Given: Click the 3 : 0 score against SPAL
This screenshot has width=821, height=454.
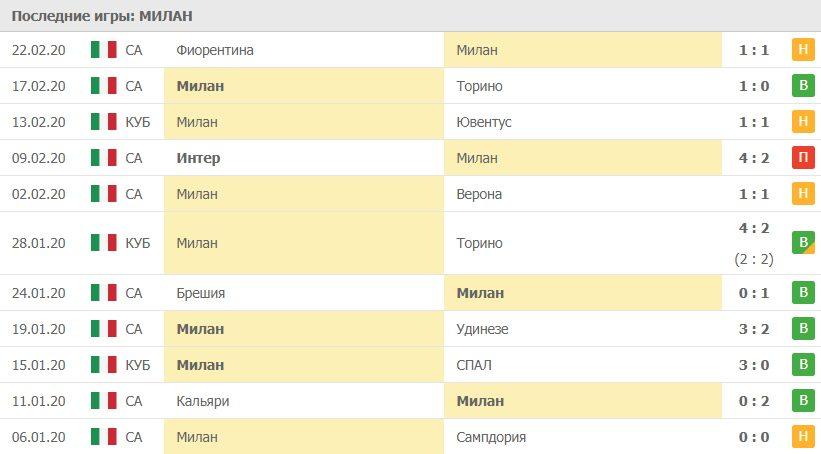Looking at the screenshot, I should pyautogui.click(x=753, y=365).
